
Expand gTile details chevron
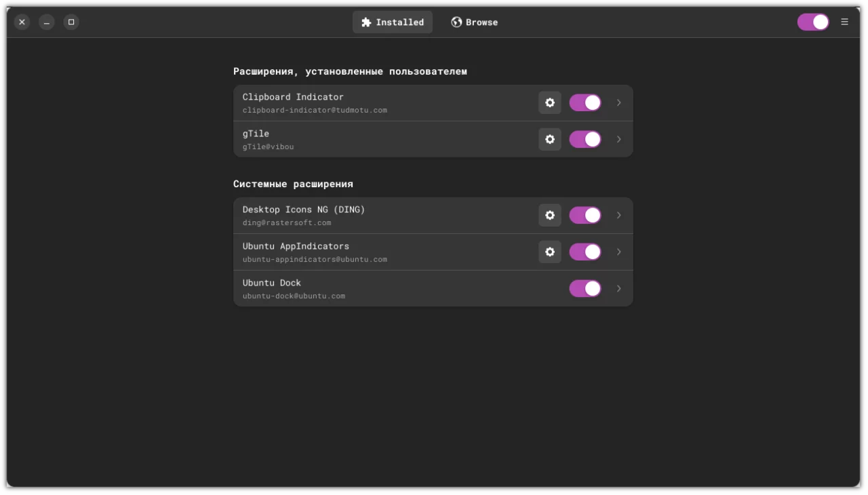[x=618, y=139]
